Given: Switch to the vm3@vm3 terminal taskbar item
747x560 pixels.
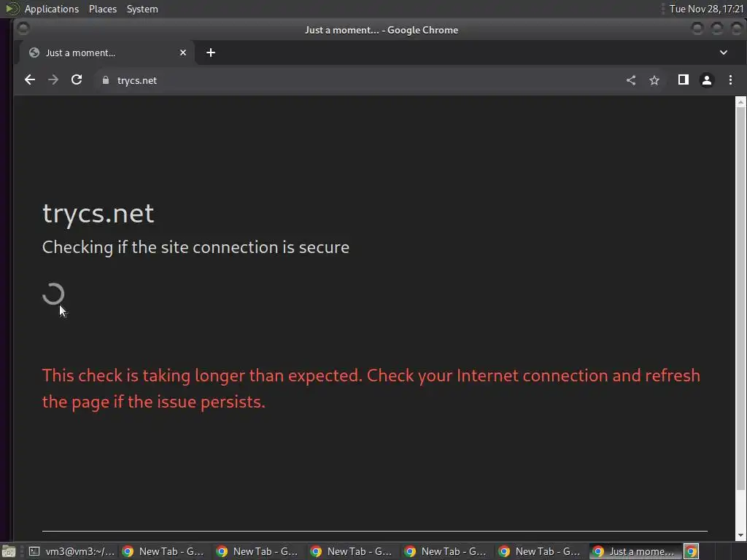Looking at the screenshot, I should pyautogui.click(x=72, y=551).
